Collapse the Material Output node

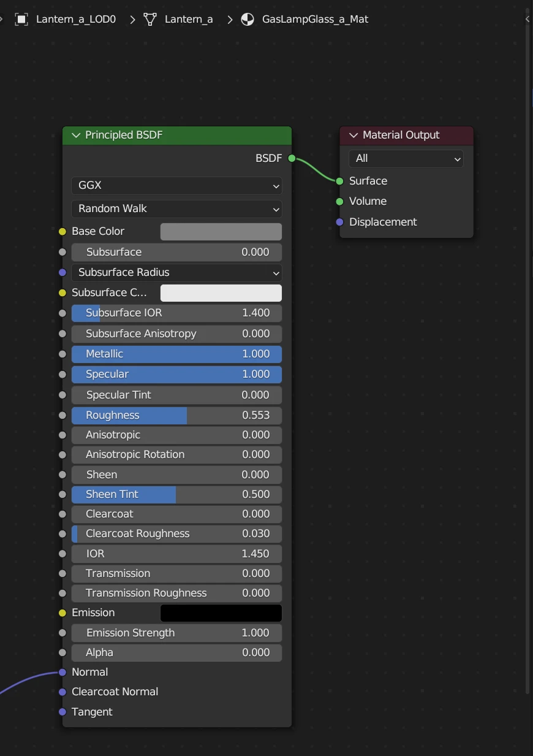(353, 136)
